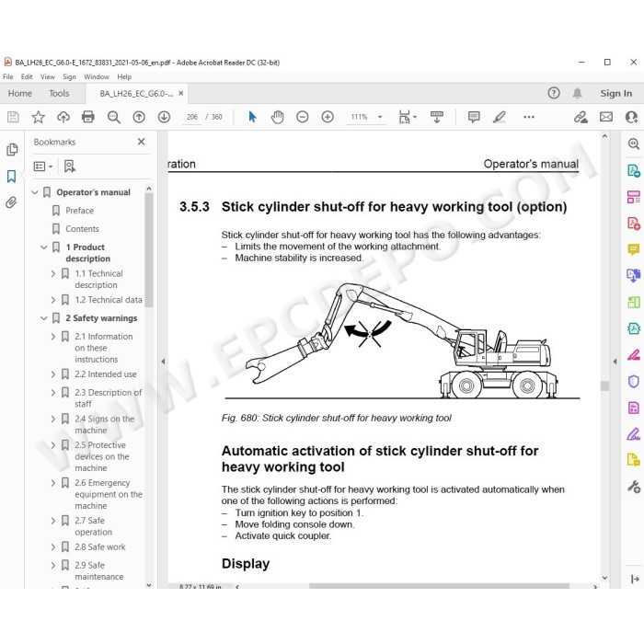Open the 2.8 Safe work bookmark
The image size is (644, 644).
[100, 547]
